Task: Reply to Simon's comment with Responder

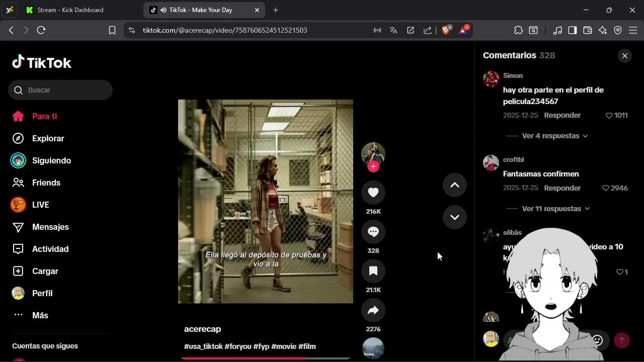Action: pos(562,115)
